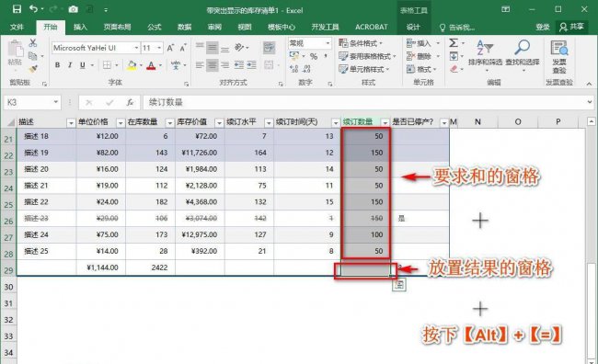This screenshot has width=598, height=364.
Task: Decrease font size with smaller A icon
Action: [x=183, y=48]
